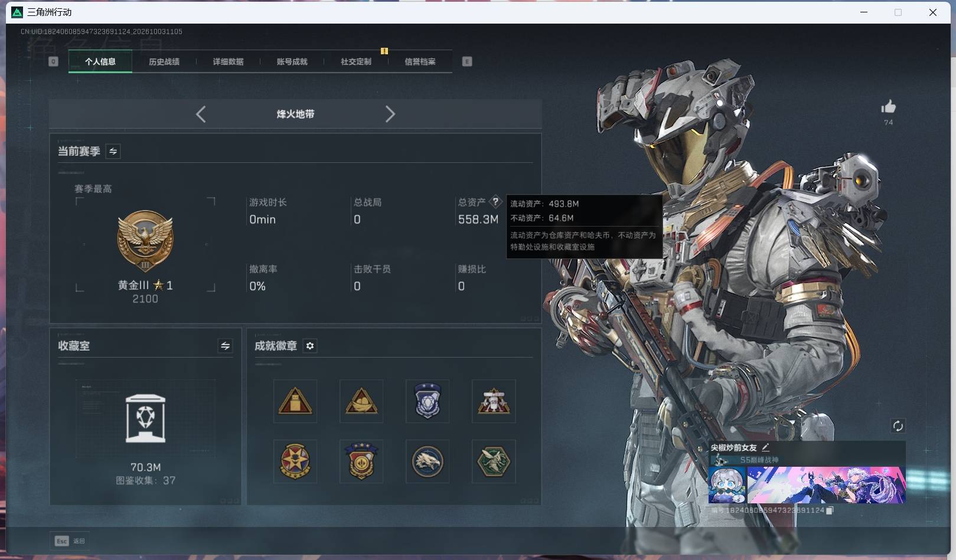This screenshot has width=956, height=560.
Task: Click the 不动资产: 64.6M tooltip line
Action: coord(542,218)
